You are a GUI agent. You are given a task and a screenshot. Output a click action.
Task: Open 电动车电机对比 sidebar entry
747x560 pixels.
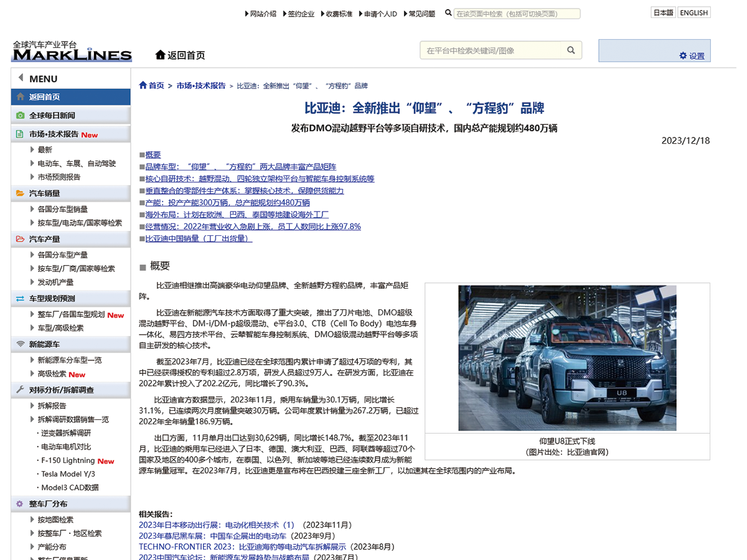[66, 447]
